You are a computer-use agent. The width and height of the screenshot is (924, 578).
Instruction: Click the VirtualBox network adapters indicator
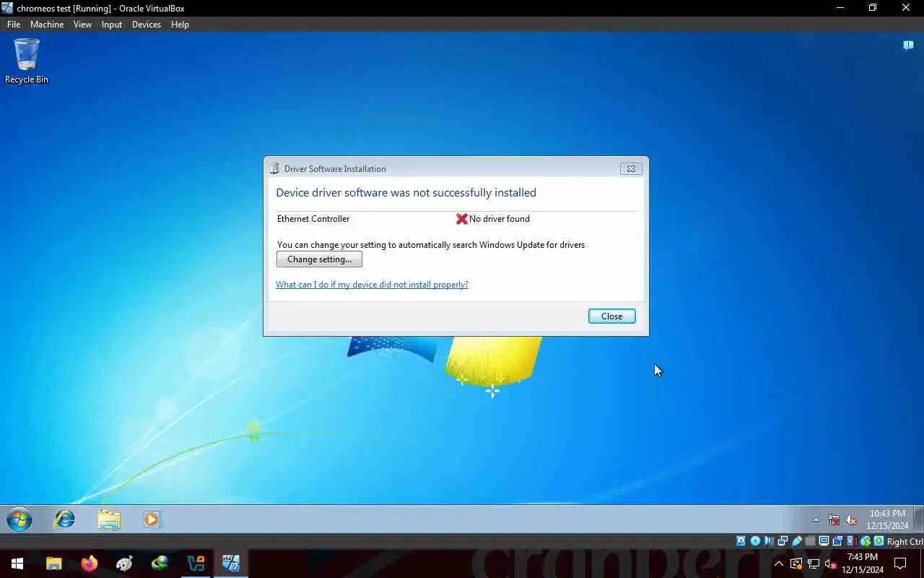pyautogui.click(x=783, y=541)
